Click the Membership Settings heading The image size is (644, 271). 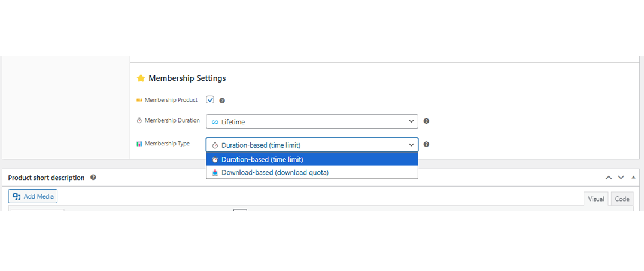pos(187,78)
